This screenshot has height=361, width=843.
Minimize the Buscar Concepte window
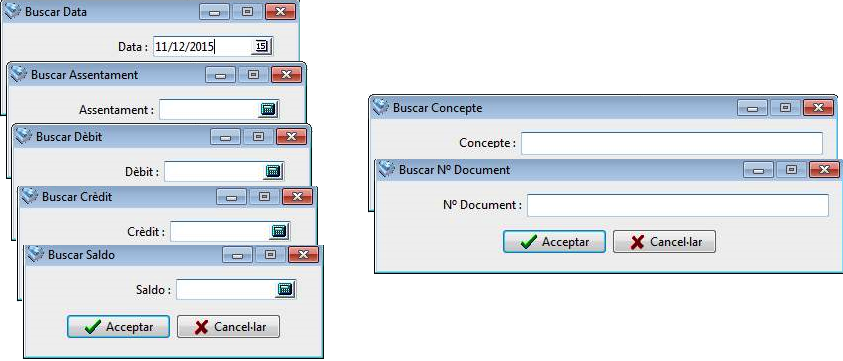click(x=752, y=108)
